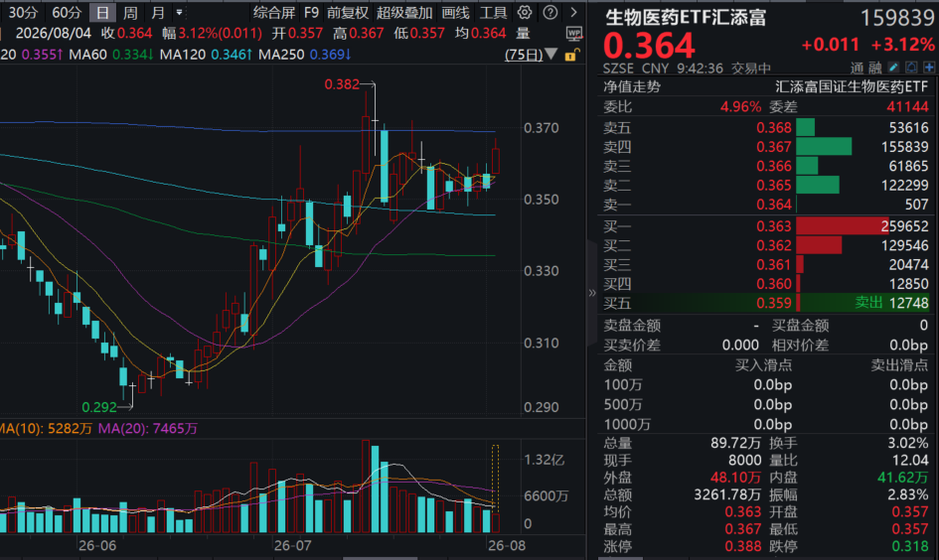This screenshot has width=939, height=560.
Task: Open 工具 tools menu
Action: pyautogui.click(x=493, y=12)
